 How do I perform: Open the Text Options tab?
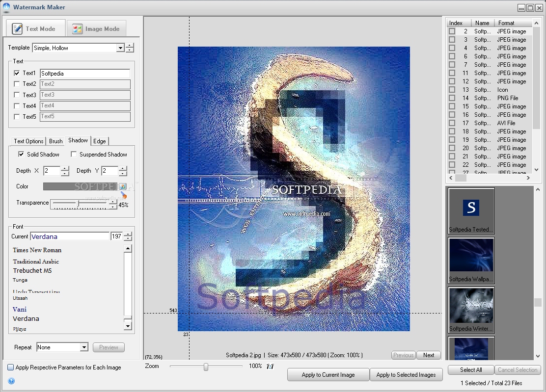[28, 141]
